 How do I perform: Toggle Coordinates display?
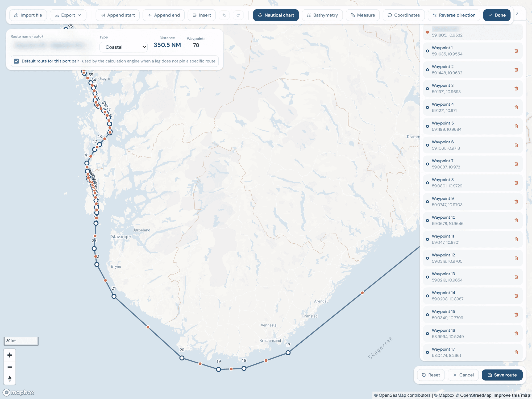[x=404, y=15]
